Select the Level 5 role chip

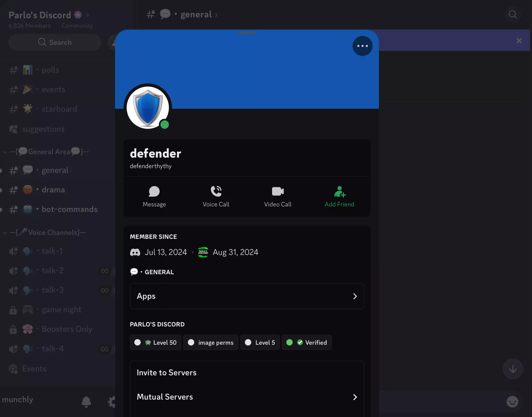(260, 342)
